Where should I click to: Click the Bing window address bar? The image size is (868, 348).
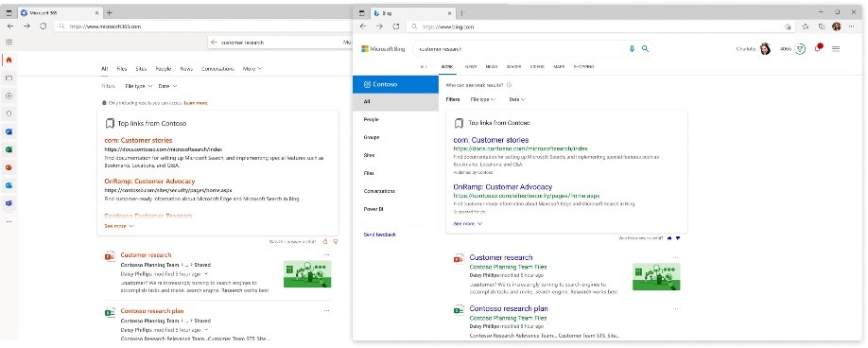coord(600,26)
